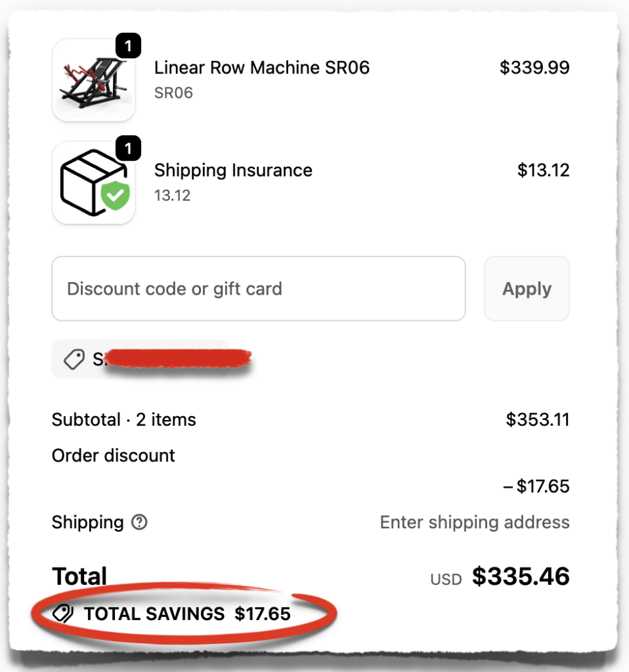This screenshot has width=629, height=672.
Task: Click the Linear Row Machine SR06 title
Action: pyautogui.click(x=262, y=68)
